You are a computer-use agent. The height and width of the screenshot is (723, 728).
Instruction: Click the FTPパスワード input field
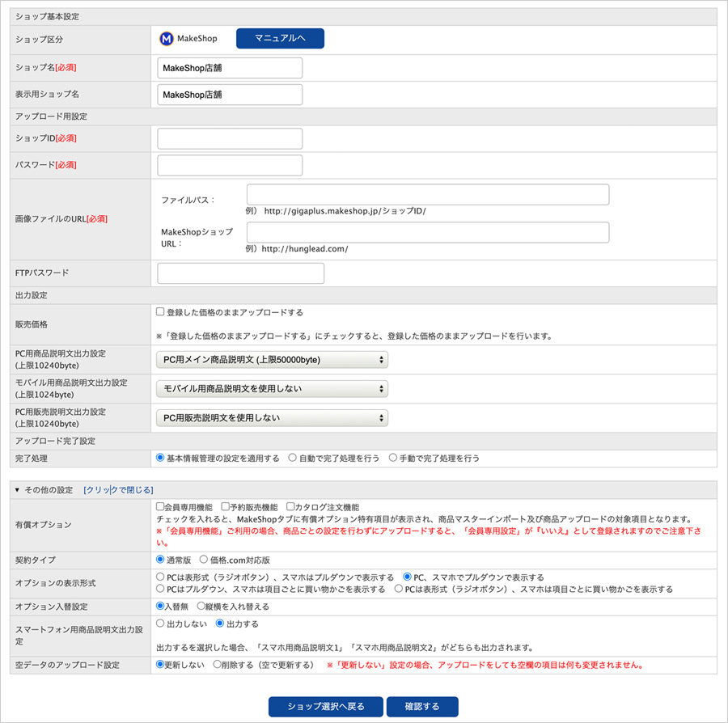point(240,273)
